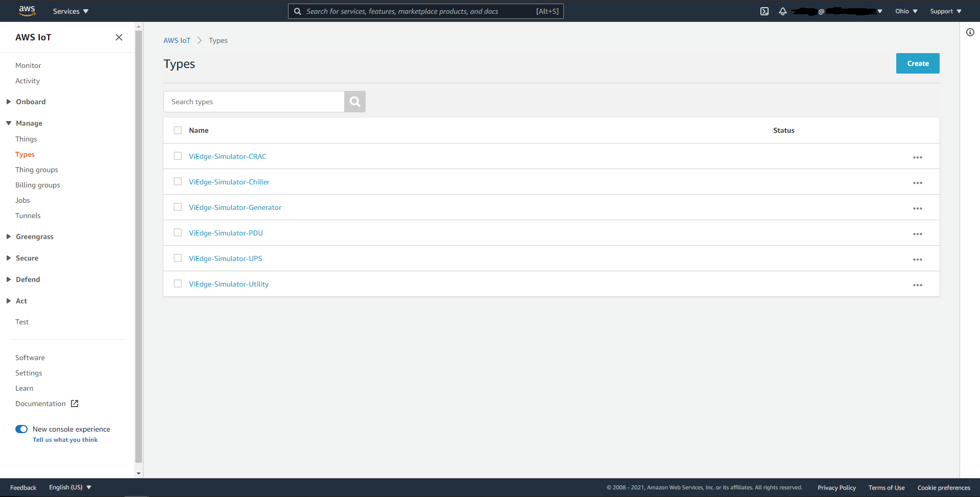
Task: Open the notifications bell icon
Action: pyautogui.click(x=783, y=11)
